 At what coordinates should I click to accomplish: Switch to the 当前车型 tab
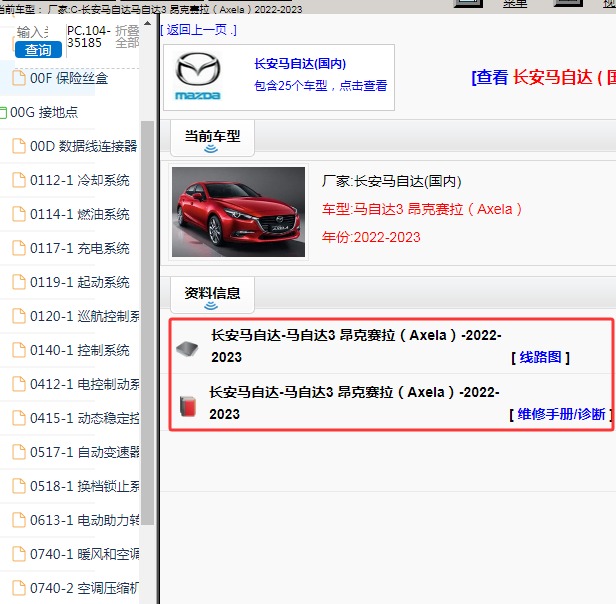[212, 138]
